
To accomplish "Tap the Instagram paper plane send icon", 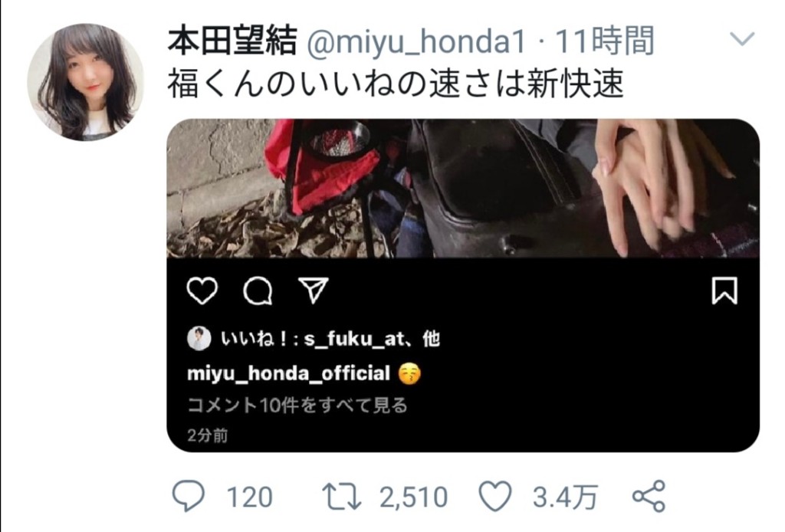I will pos(314,291).
